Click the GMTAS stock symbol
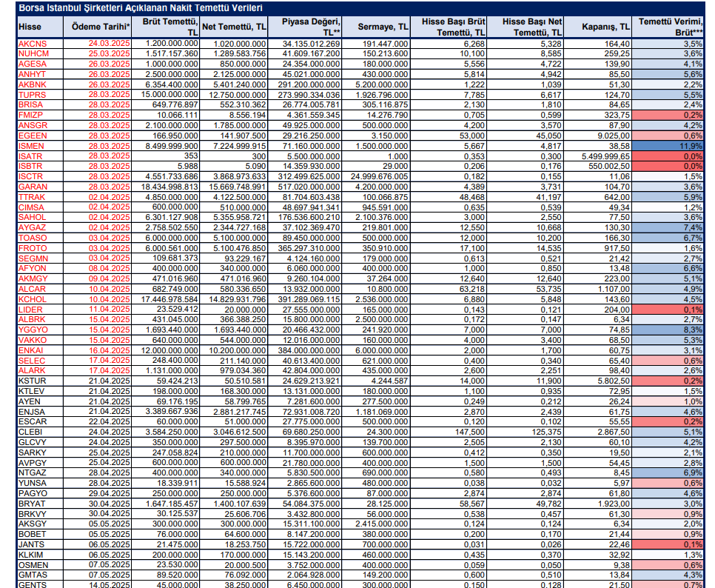The image size is (715, 588). pos(33,575)
